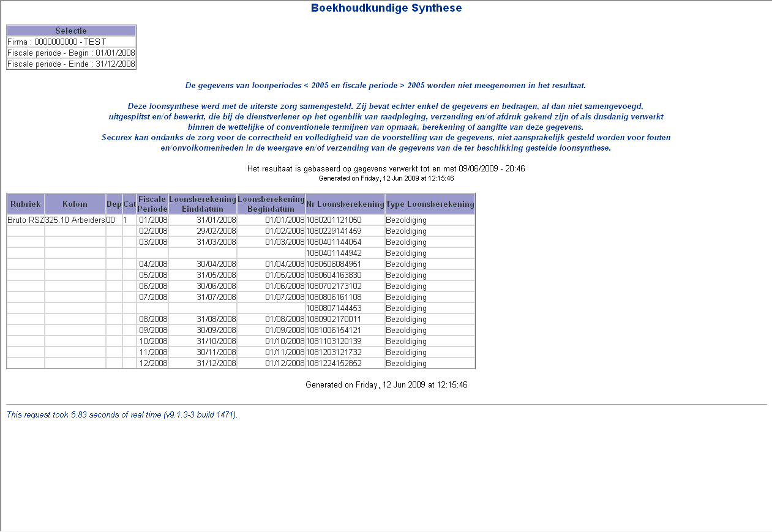Select the Bruto RSZ rubriek cell
772x532 pixels.
click(x=25, y=220)
